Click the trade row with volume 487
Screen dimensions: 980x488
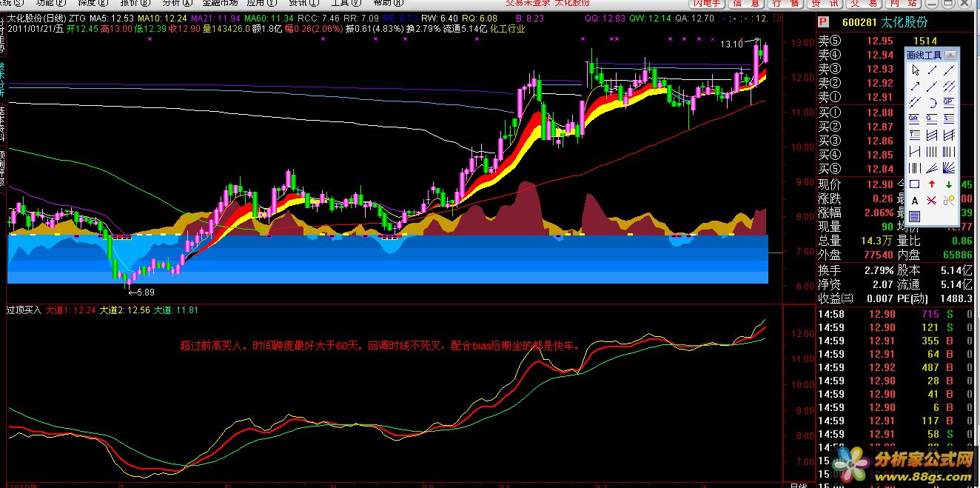(896, 367)
